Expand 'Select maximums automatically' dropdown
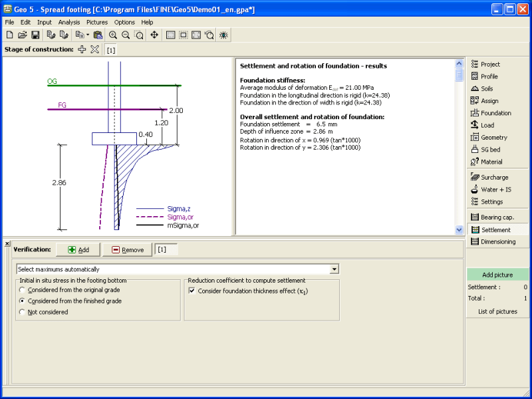Screen dimensions: 532x399 [334, 269]
